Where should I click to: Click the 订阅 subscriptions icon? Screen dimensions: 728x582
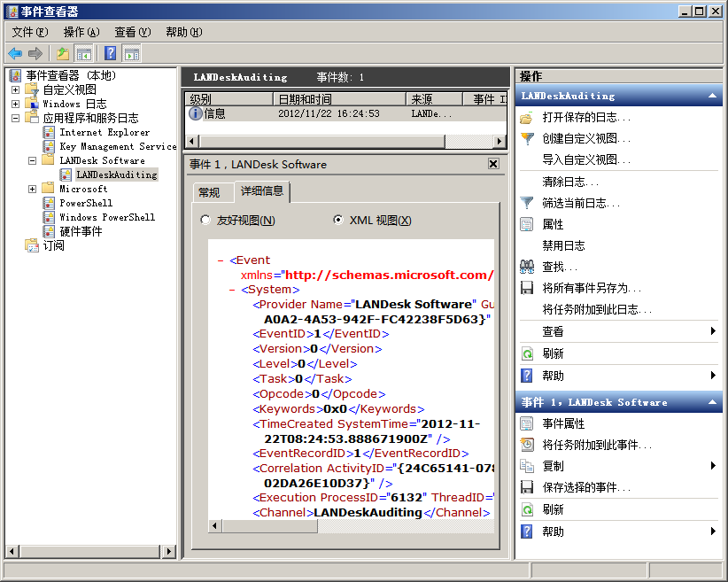[x=32, y=245]
